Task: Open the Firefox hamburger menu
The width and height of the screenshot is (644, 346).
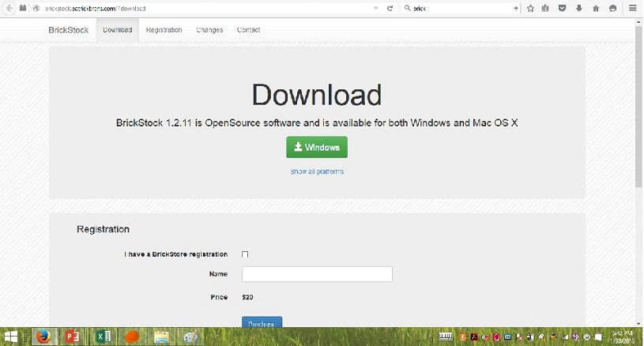Action: pyautogui.click(x=632, y=8)
